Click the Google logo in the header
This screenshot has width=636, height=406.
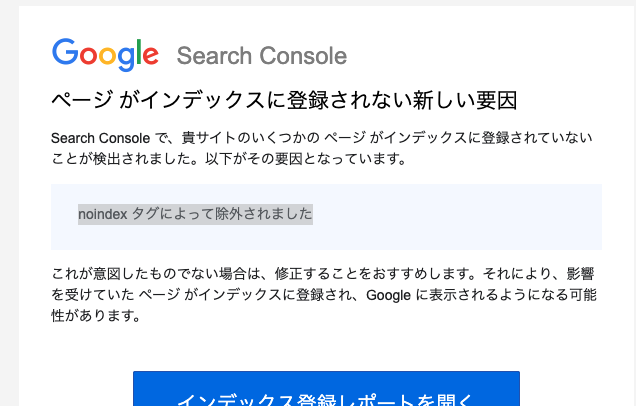(105, 55)
